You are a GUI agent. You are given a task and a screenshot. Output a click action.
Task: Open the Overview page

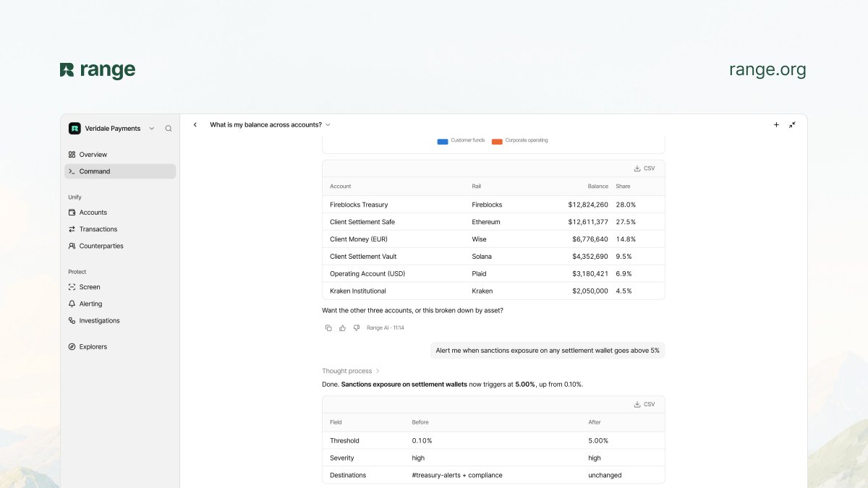coord(120,155)
